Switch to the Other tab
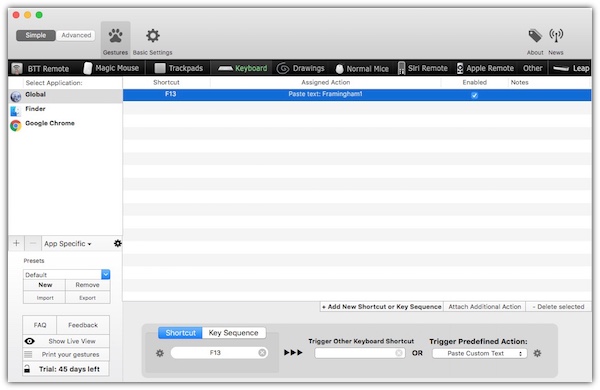The width and height of the screenshot is (600, 390). (533, 68)
